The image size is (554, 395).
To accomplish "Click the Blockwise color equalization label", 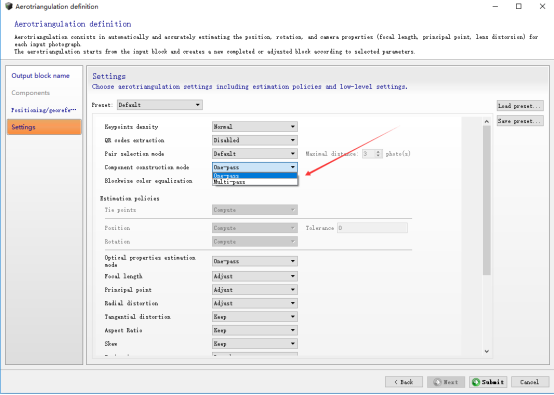I will click(148, 181).
